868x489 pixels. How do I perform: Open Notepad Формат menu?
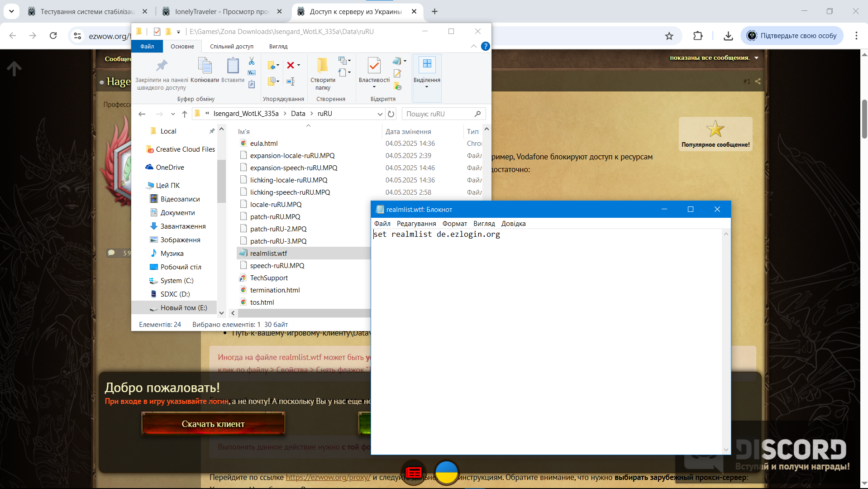455,224
